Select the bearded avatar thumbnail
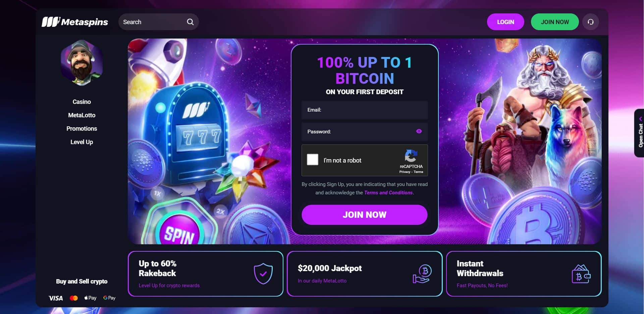The image size is (644, 314). click(82, 63)
